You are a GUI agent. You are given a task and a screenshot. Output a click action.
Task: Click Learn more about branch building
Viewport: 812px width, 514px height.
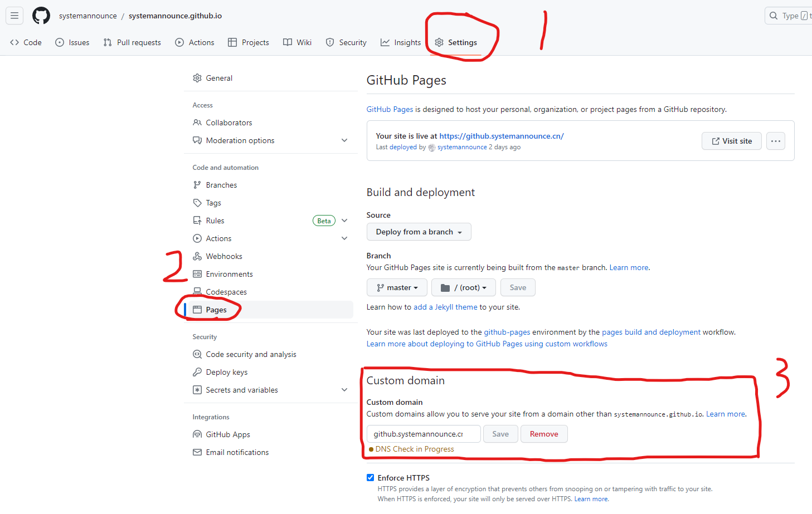coord(629,267)
